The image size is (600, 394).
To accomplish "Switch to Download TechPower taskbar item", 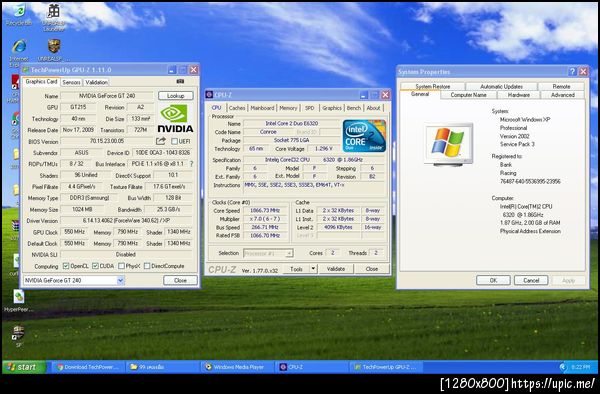I will tap(88, 367).
